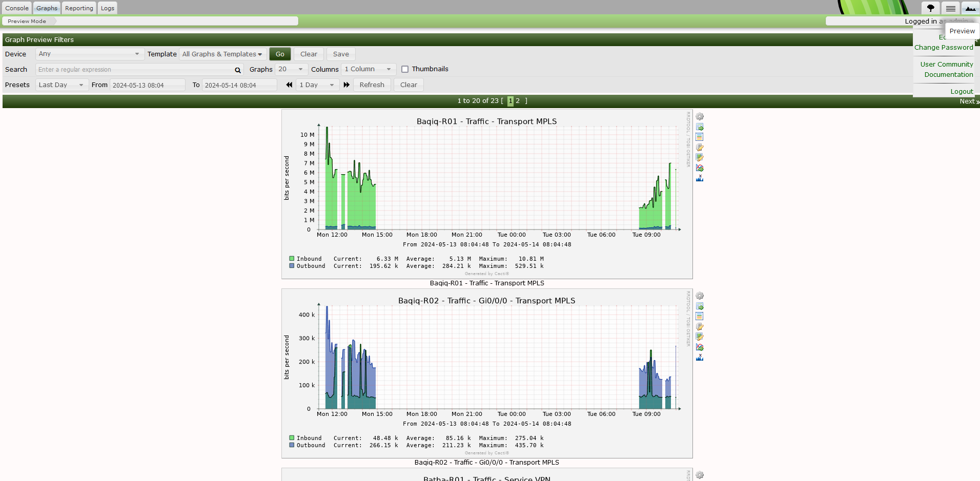Select Documentation in user menu
Viewport: 980px width, 481px height.
[948, 74]
